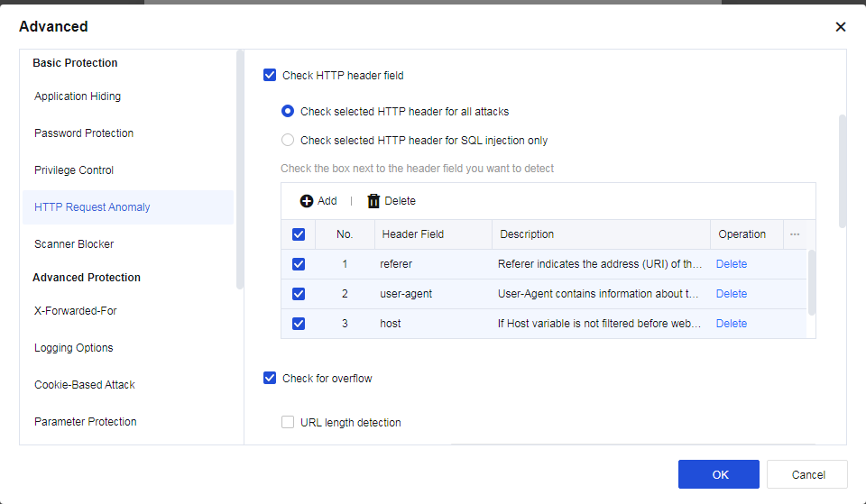Uncheck the host row checkbox

299,324
